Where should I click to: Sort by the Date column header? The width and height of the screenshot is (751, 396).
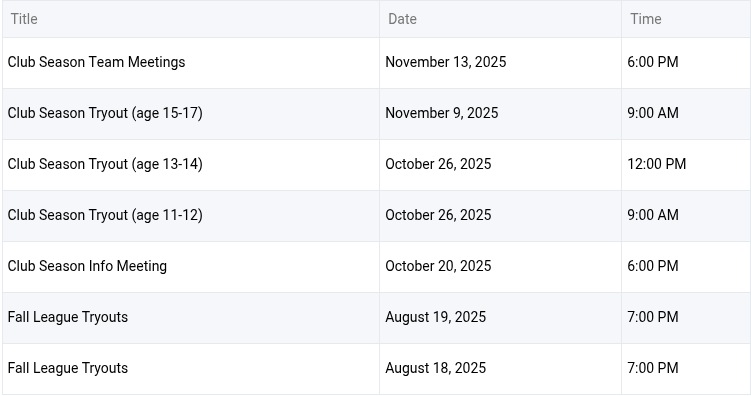[402, 19]
